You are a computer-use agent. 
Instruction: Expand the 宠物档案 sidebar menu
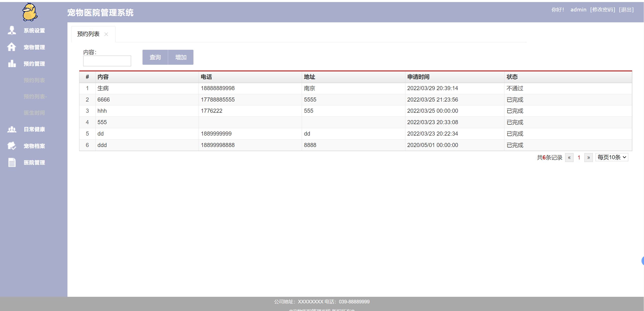tap(34, 146)
